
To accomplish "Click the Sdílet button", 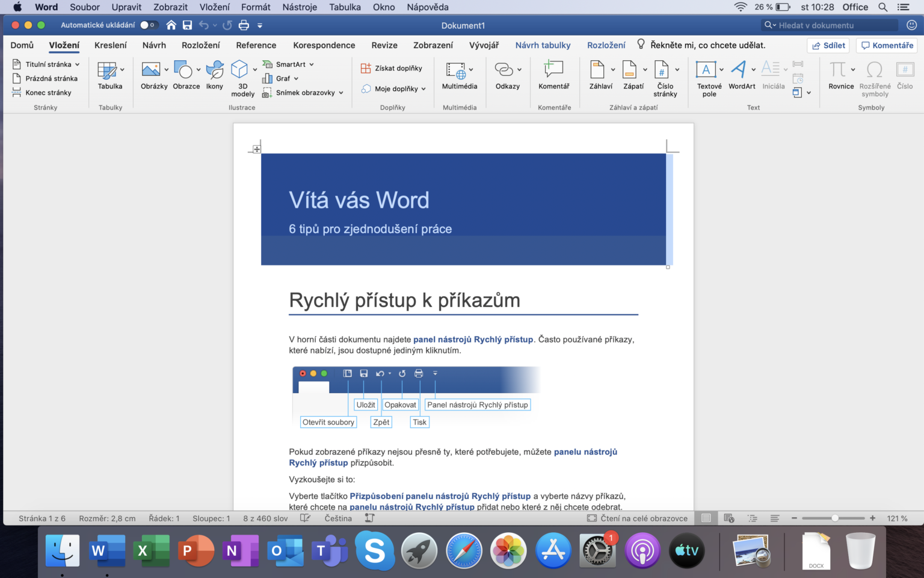I will (828, 45).
